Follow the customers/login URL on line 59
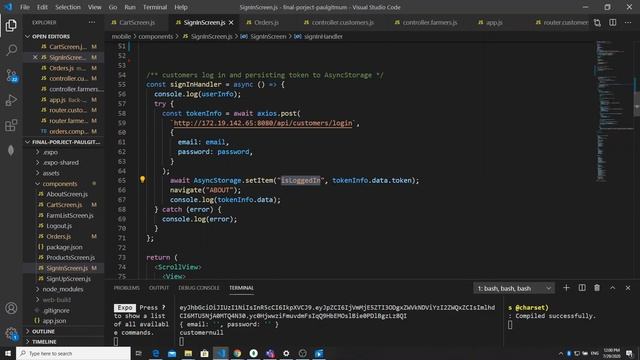This screenshot has height=360, width=640. [263, 123]
